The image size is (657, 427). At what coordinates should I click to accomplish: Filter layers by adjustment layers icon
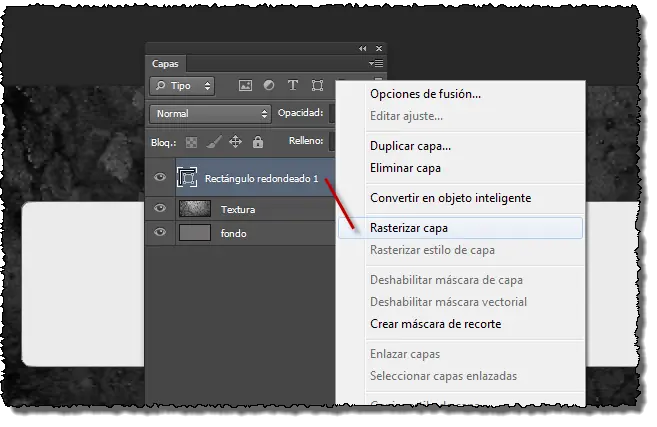269,85
